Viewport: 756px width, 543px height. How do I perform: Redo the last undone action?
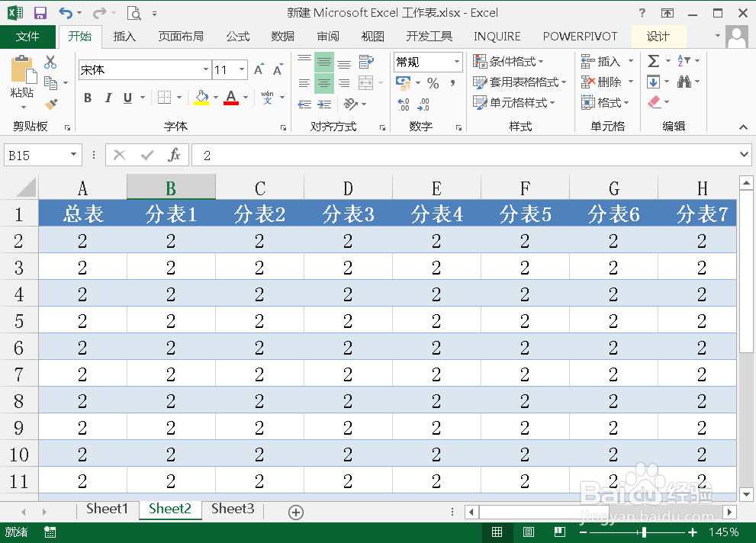[99, 13]
